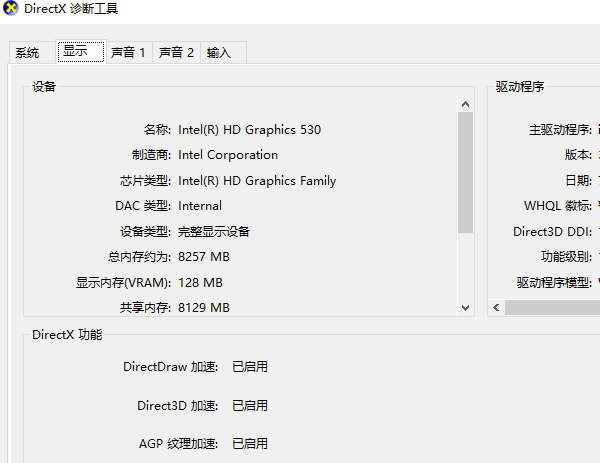Click the 芯片类型 label

click(145, 181)
